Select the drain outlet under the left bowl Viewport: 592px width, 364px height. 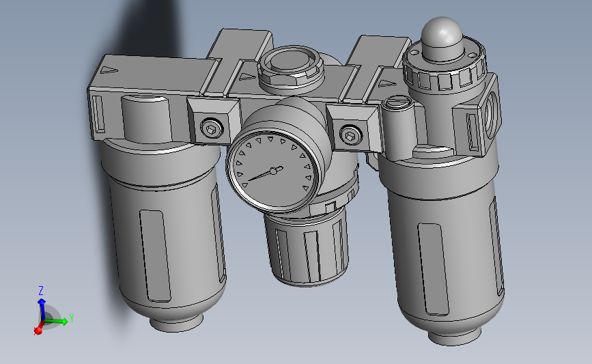176,323
